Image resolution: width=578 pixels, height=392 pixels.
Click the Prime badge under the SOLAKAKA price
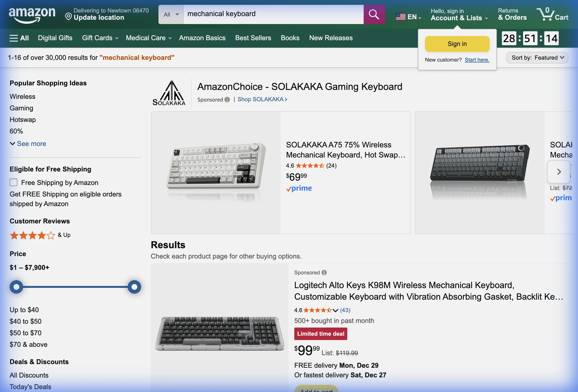coord(299,188)
